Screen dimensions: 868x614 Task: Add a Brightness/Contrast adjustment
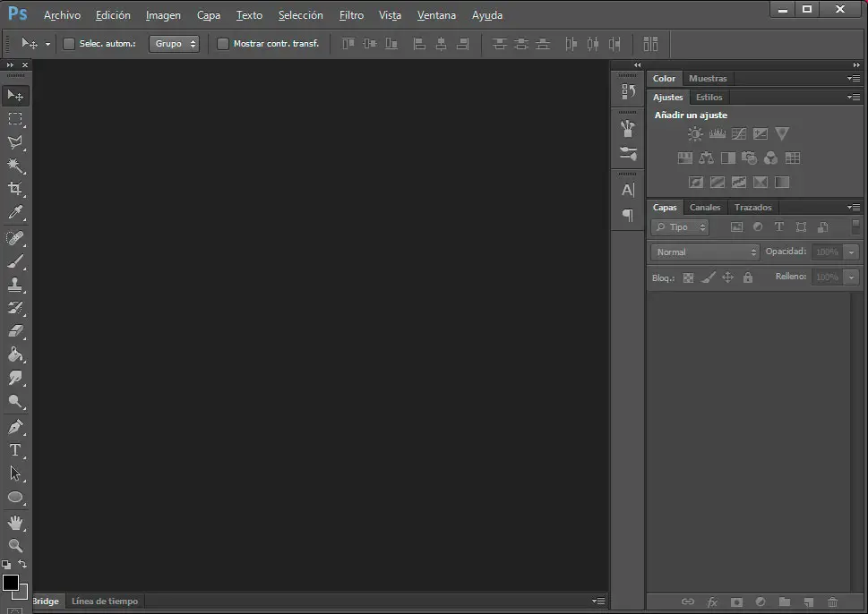click(695, 133)
